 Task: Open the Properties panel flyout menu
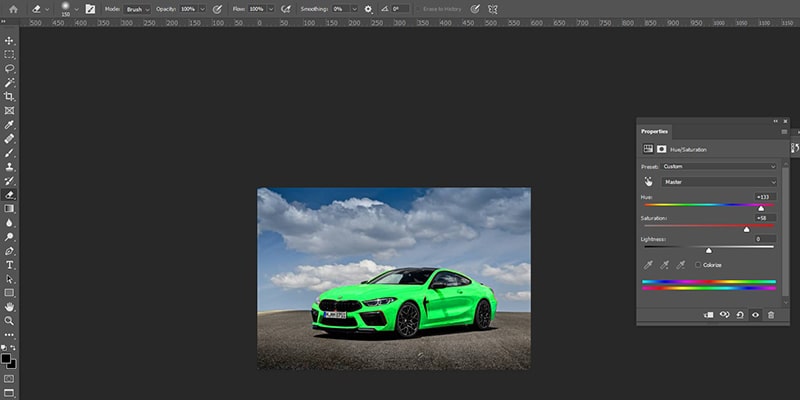click(x=784, y=132)
